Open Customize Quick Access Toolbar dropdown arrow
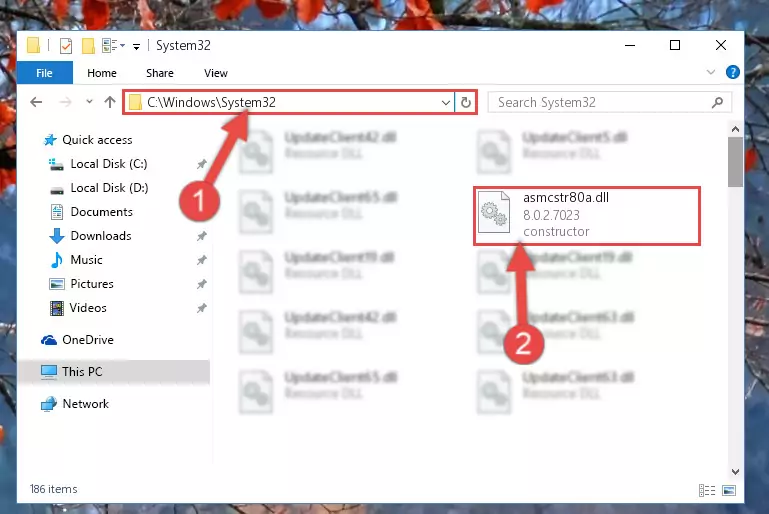769x514 pixels. point(136,46)
